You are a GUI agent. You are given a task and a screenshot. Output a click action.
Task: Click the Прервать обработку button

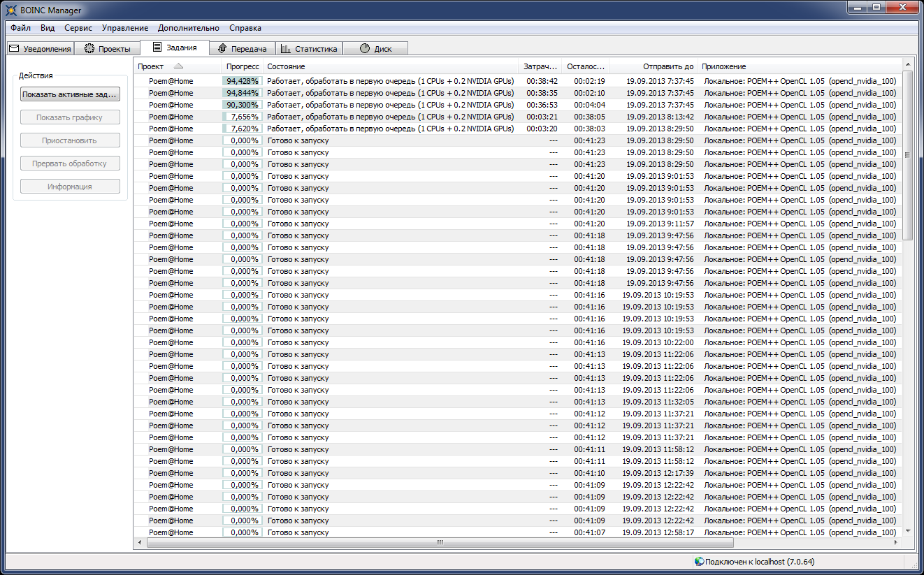coord(70,163)
